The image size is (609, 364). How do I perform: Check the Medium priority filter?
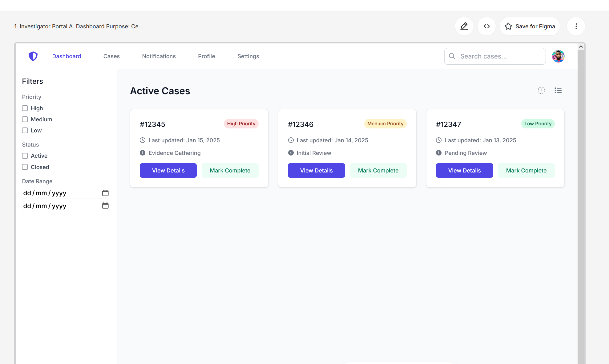pyautogui.click(x=25, y=119)
